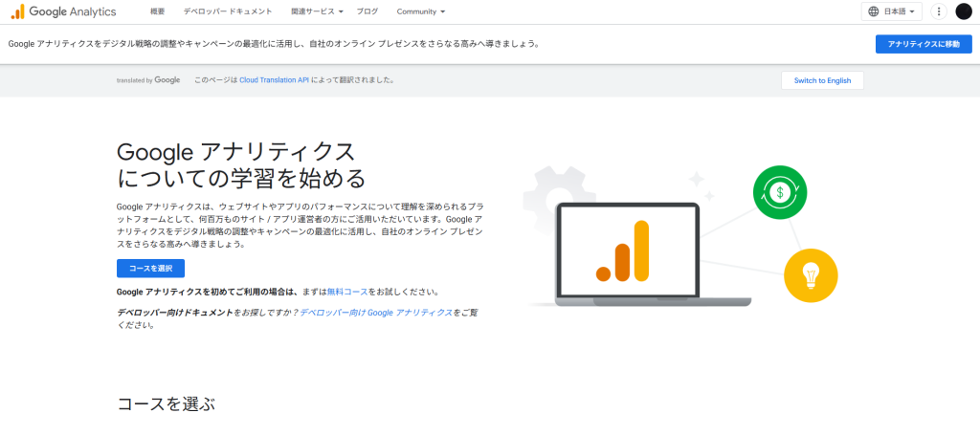Viewport: 980px width, 435px height.
Task: Click the Switch to English button
Action: [822, 80]
